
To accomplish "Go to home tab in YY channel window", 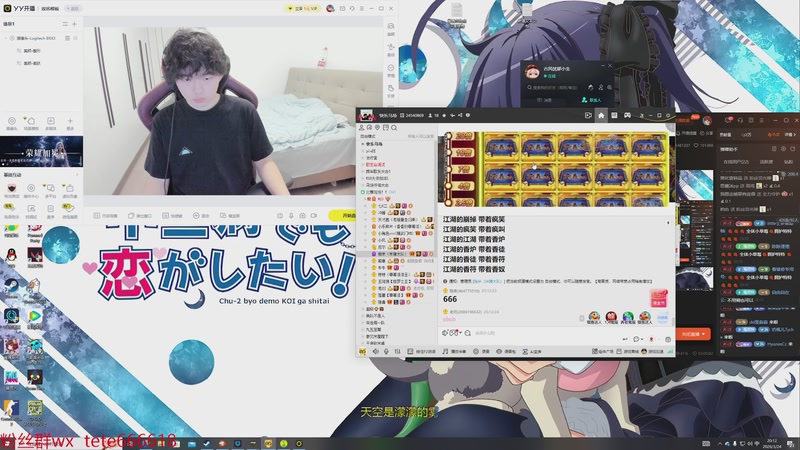I will click(601, 115).
